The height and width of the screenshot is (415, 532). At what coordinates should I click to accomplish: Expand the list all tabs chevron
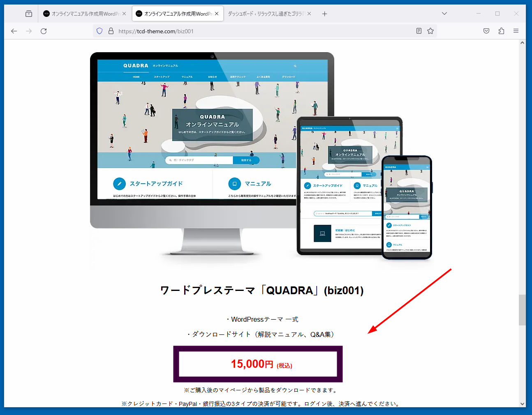pos(444,14)
